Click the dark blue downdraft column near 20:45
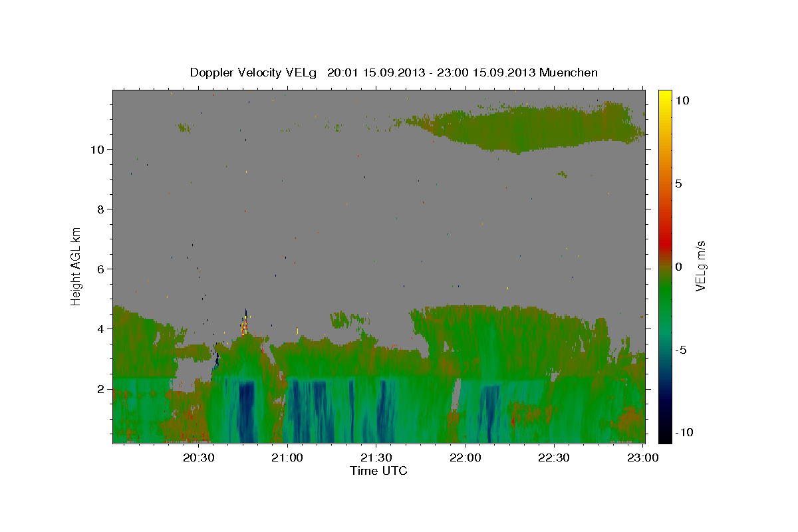 click(x=246, y=411)
